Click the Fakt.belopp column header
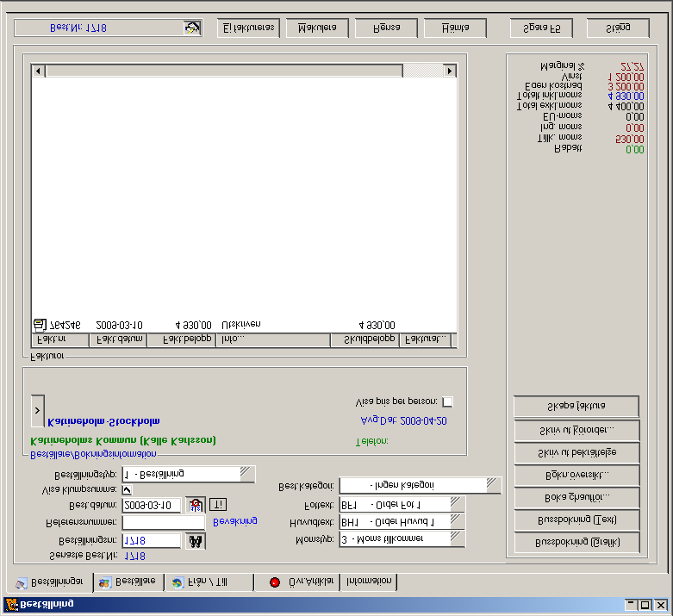 click(182, 339)
